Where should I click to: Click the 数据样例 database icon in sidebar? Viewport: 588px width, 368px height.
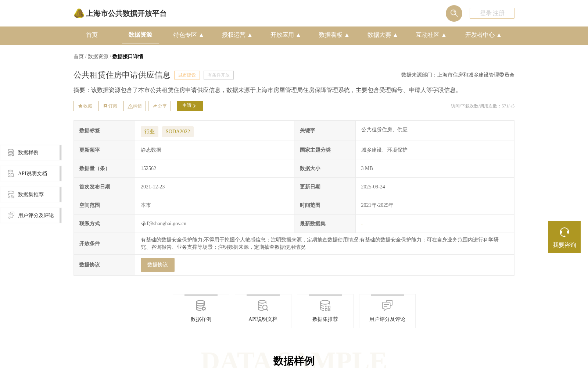11,152
